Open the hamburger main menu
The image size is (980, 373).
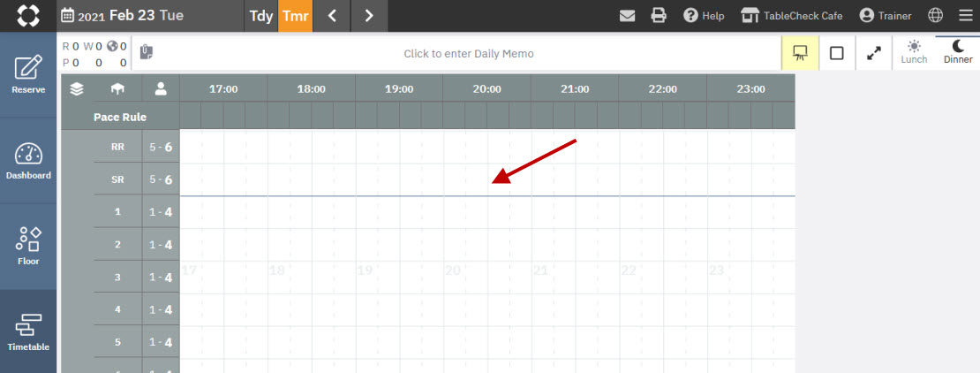966,16
